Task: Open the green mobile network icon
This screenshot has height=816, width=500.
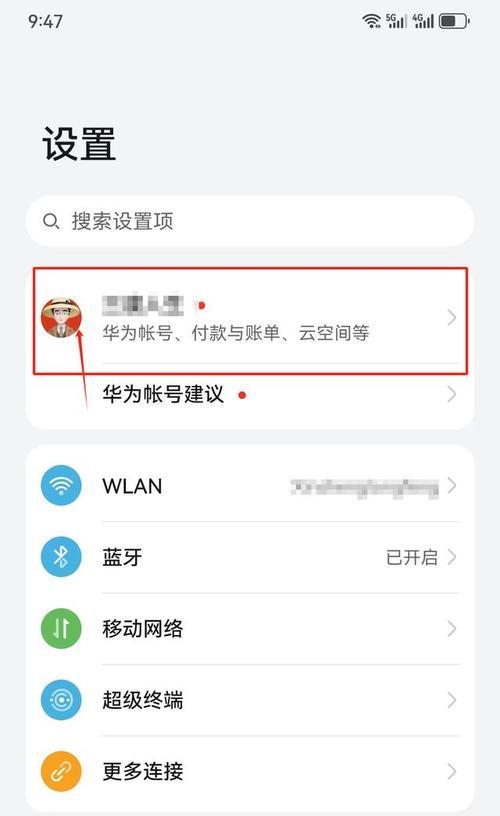Action: pos(61,629)
